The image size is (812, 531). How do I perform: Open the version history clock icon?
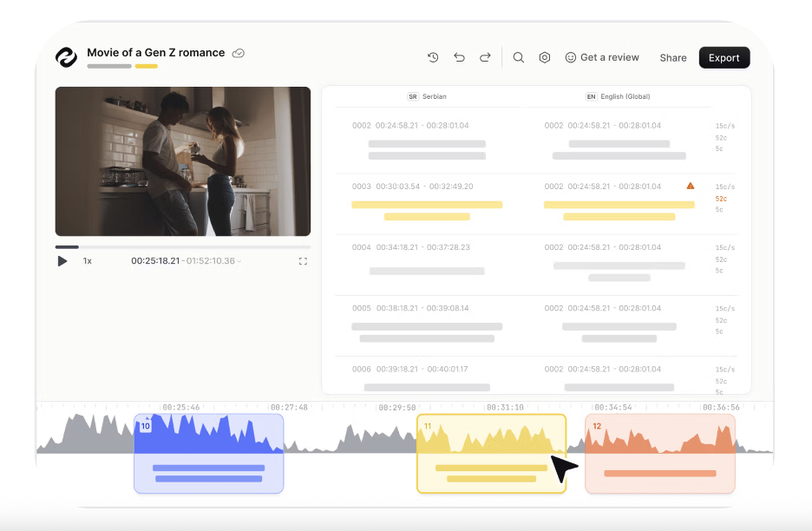(x=433, y=58)
